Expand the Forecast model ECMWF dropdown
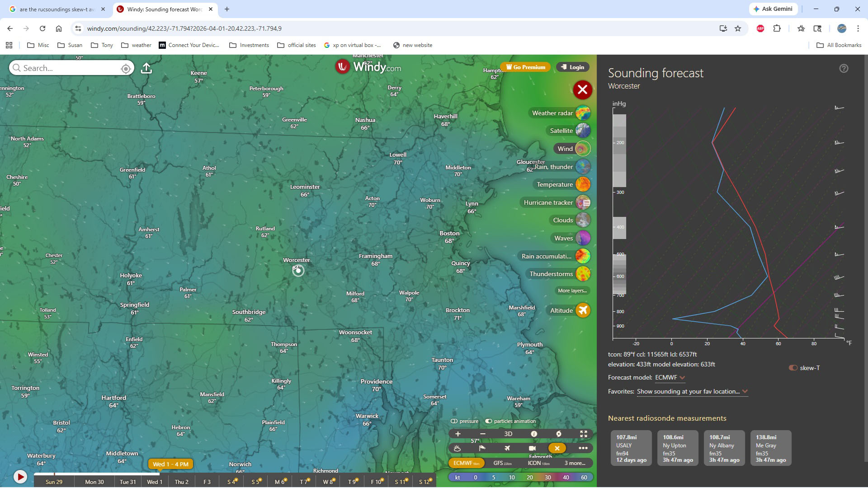The width and height of the screenshot is (868, 488). pyautogui.click(x=670, y=378)
